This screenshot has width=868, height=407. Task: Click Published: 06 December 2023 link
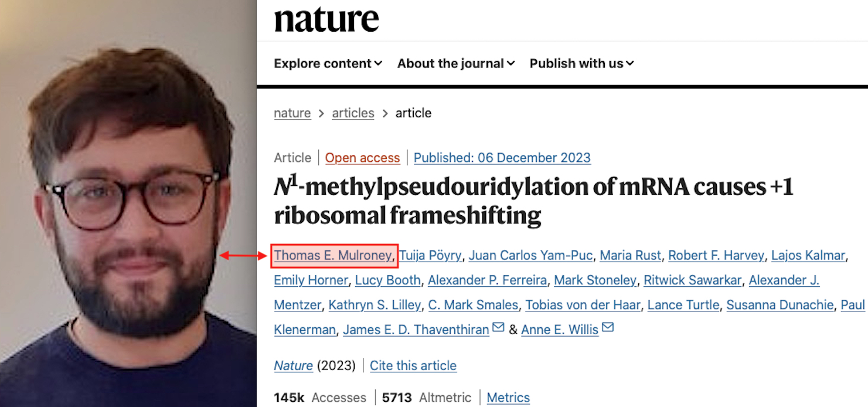click(502, 158)
